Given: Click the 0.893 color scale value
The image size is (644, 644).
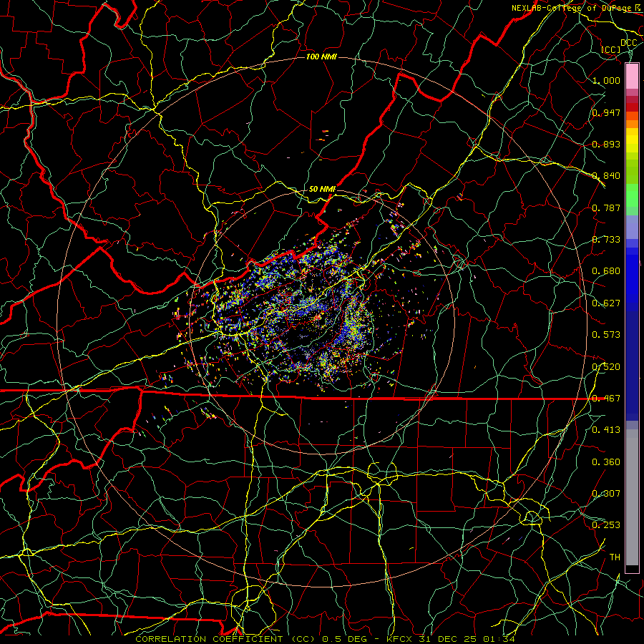Looking at the screenshot, I should (606, 144).
